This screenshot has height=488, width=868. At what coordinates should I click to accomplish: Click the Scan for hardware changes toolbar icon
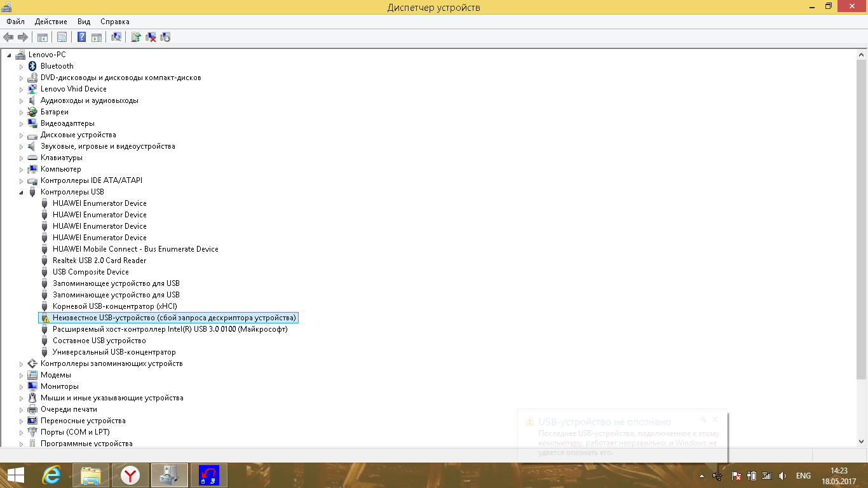point(116,37)
